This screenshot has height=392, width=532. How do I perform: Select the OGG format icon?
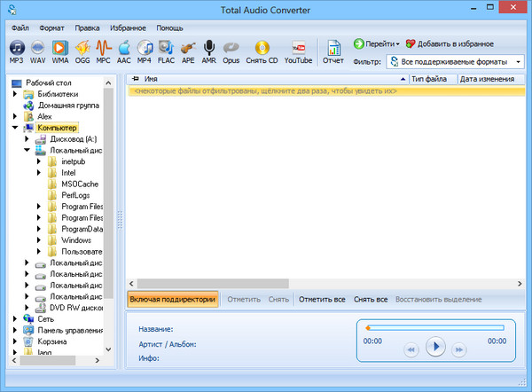[82, 51]
